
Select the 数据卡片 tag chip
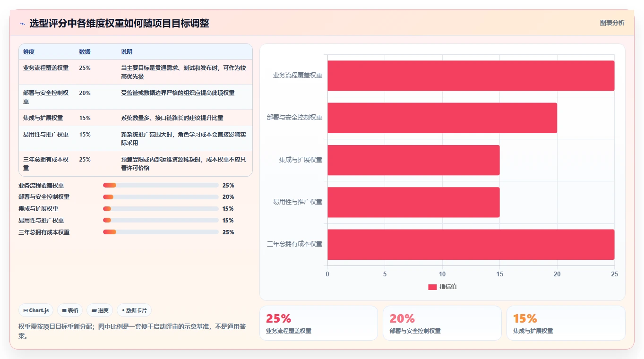pos(134,310)
